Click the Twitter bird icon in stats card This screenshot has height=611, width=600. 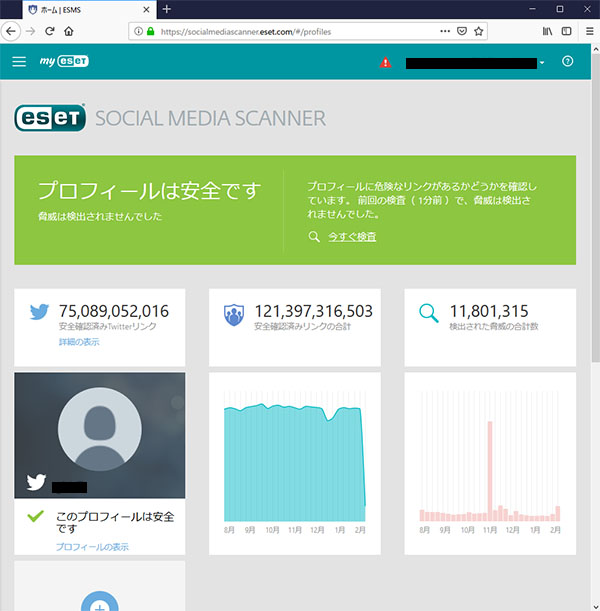coord(39,312)
